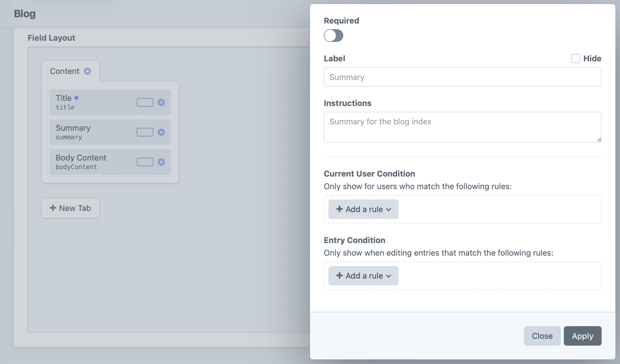Open the Summary field settings gear
The width and height of the screenshot is (620, 364).
[161, 132]
